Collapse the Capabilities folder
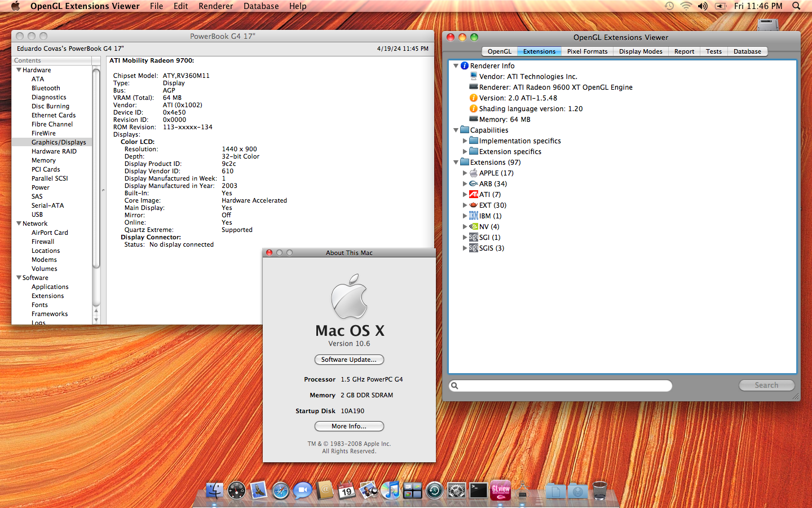The height and width of the screenshot is (508, 812). [x=456, y=130]
